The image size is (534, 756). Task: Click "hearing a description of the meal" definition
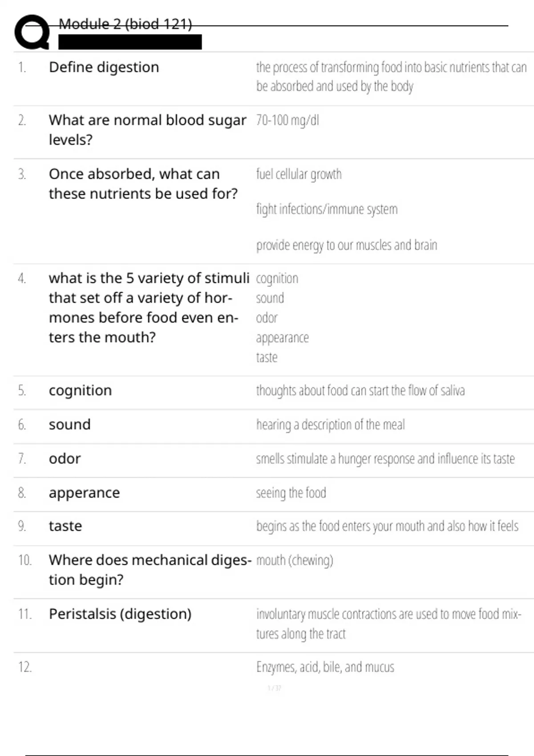tap(330, 425)
